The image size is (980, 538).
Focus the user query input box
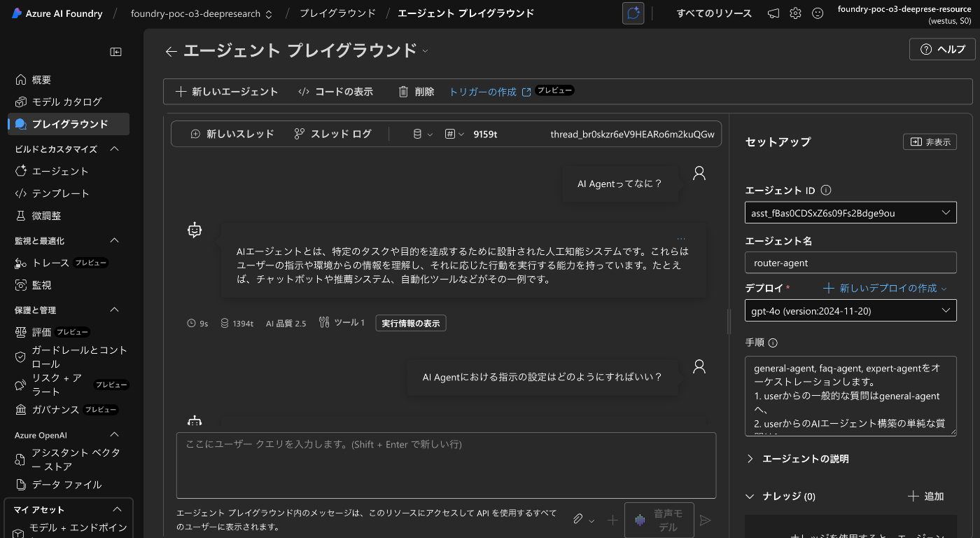coord(446,465)
